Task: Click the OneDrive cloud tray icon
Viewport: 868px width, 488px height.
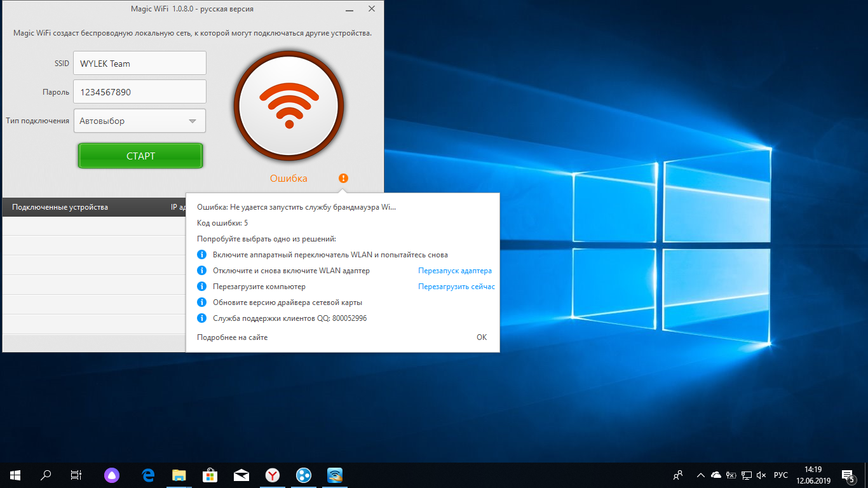Action: 716,475
